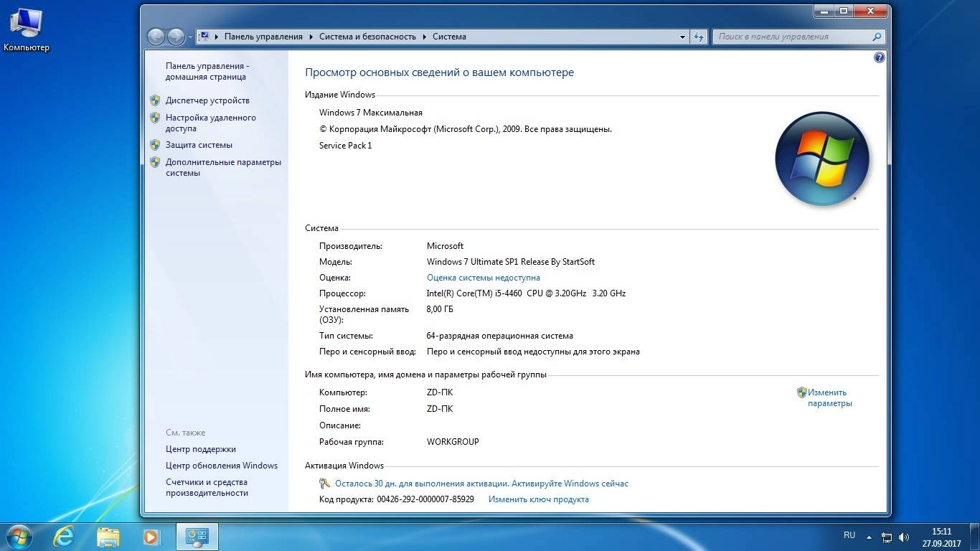Show hidden tray icons arrow
The image size is (980, 551).
(x=870, y=537)
